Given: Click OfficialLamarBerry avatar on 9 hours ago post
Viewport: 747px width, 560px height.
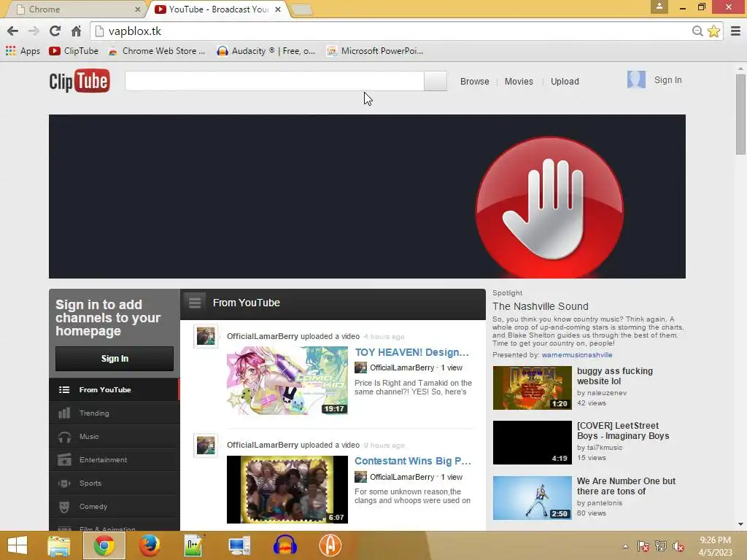Looking at the screenshot, I should coord(206,446).
